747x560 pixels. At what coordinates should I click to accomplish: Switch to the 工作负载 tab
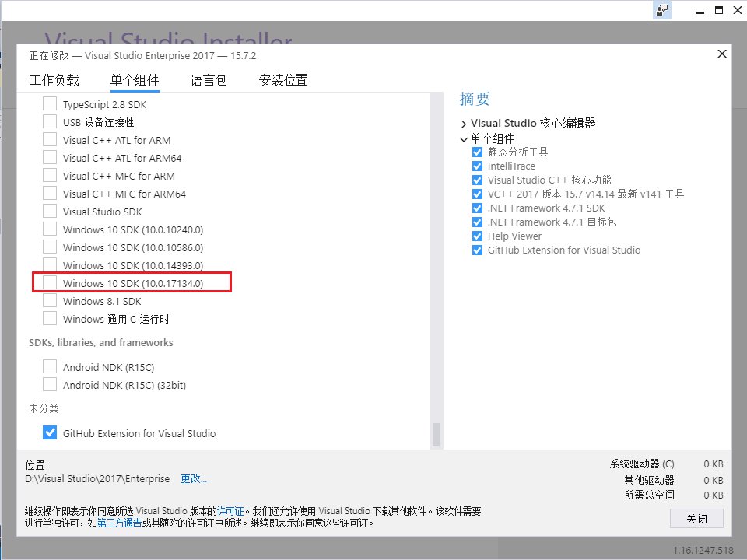point(54,79)
